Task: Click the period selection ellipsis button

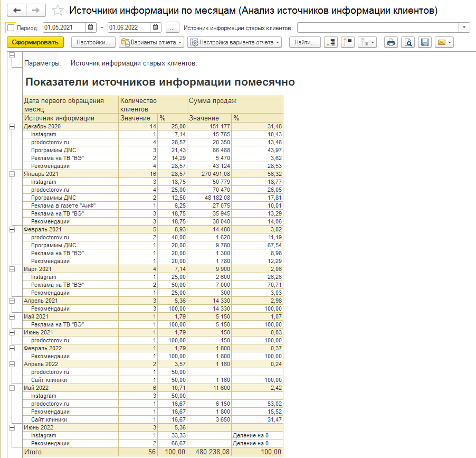Action: tap(172, 27)
